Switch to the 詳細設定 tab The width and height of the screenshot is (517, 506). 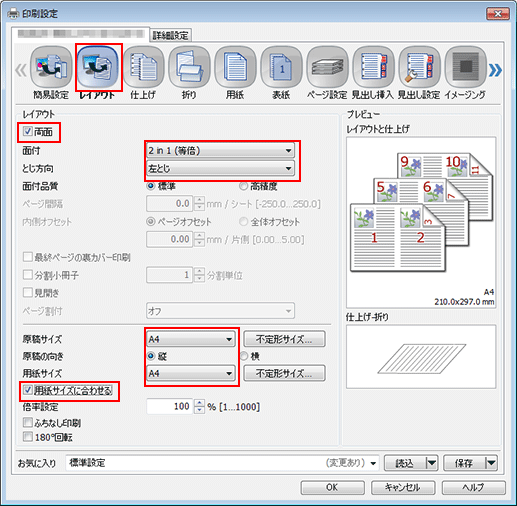[170, 35]
